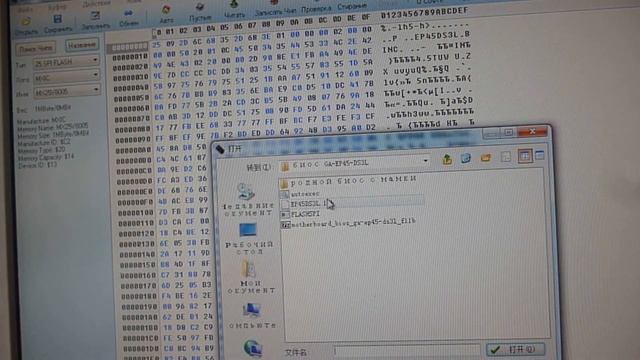640x360 pixels.
Task: Click the look-in folder icon in path box
Action: point(285,165)
